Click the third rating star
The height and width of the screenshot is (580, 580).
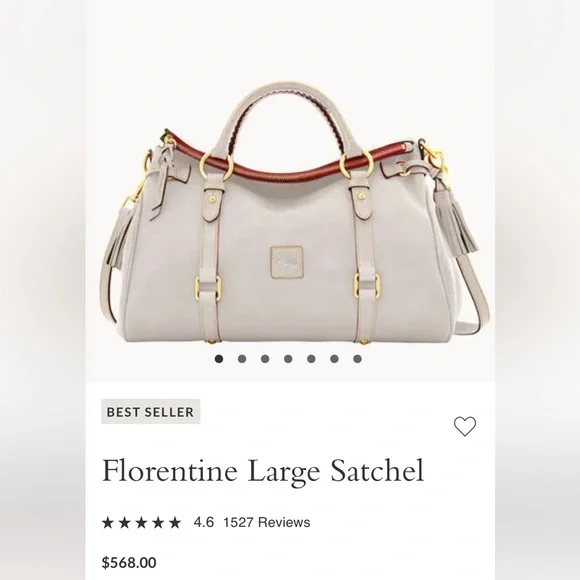click(141, 522)
